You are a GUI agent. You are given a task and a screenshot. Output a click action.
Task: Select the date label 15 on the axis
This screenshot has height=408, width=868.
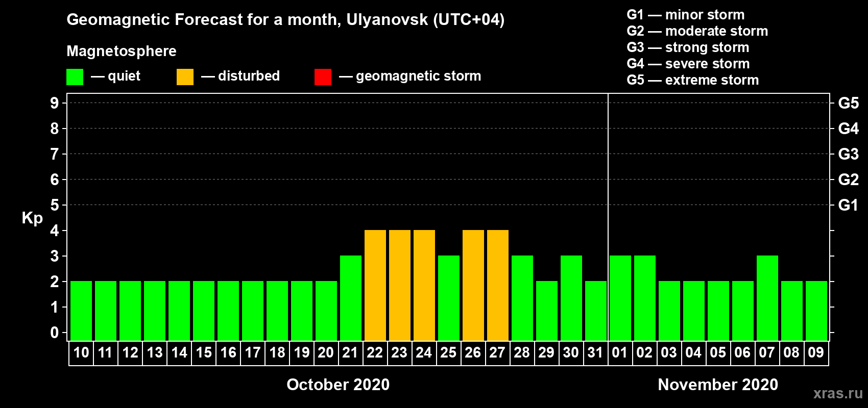[x=204, y=352]
